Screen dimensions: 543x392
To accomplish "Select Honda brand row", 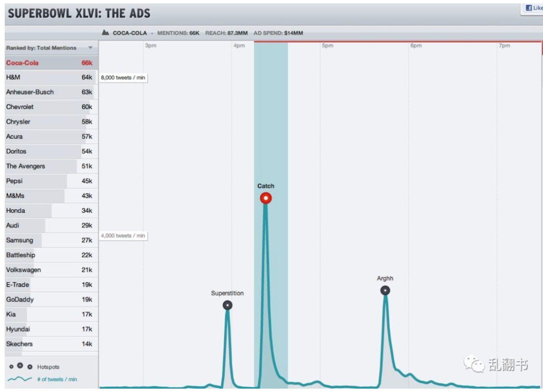I will pyautogui.click(x=51, y=211).
